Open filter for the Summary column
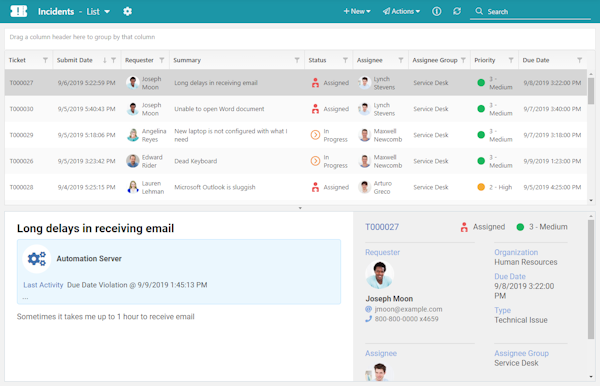This screenshot has width=600, height=386. pos(297,60)
